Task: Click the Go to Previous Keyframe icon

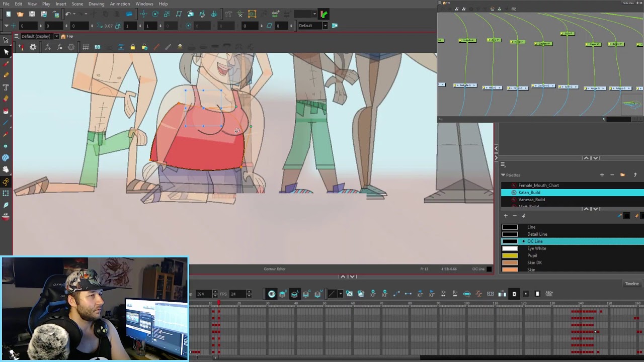Action: coord(420,294)
